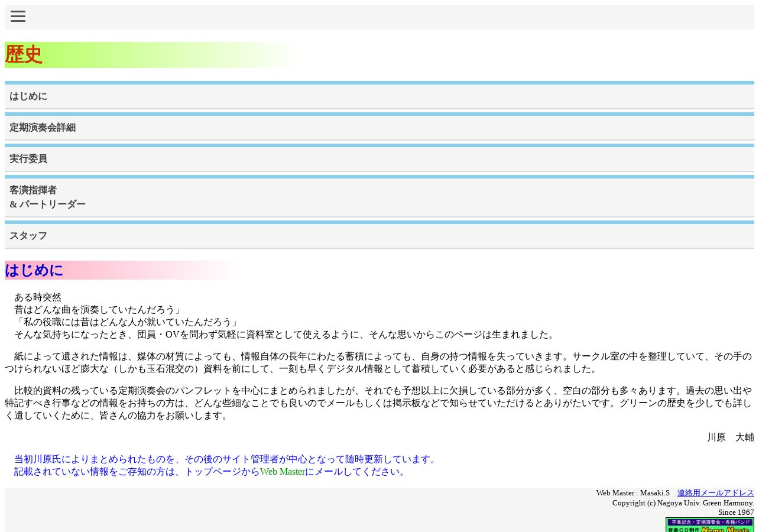Click the blue note starting 当初川原氏により
759x532 pixels.
pyautogui.click(x=227, y=459)
